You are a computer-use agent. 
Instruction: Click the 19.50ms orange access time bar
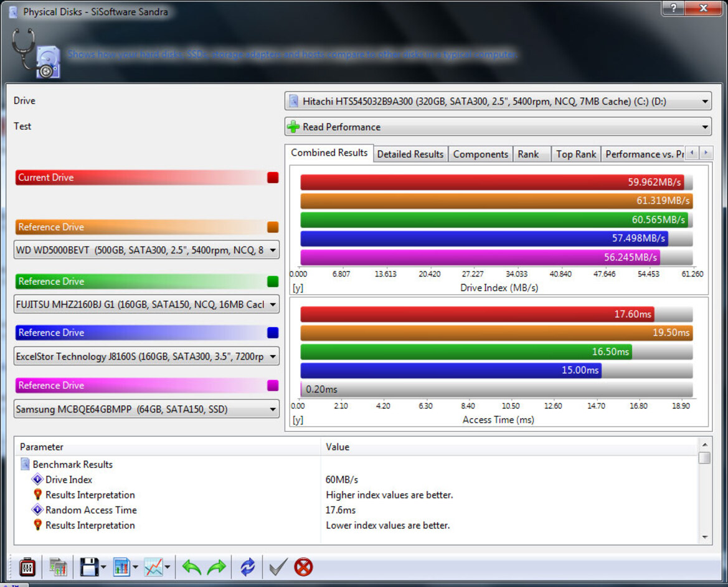click(x=496, y=333)
